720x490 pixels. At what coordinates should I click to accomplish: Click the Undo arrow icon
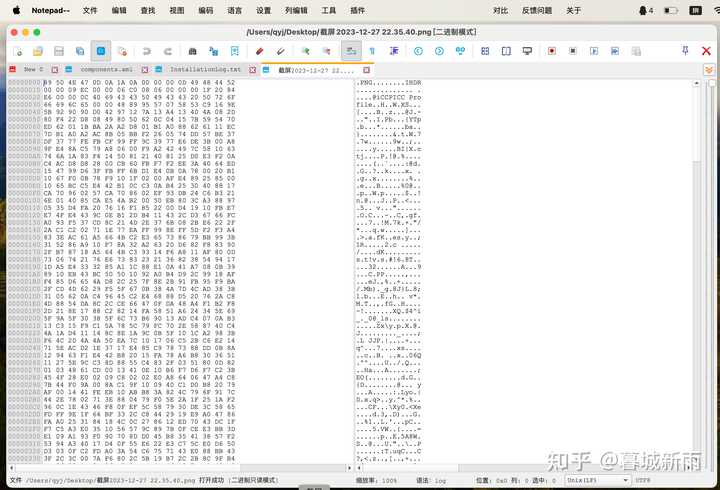tap(146, 51)
